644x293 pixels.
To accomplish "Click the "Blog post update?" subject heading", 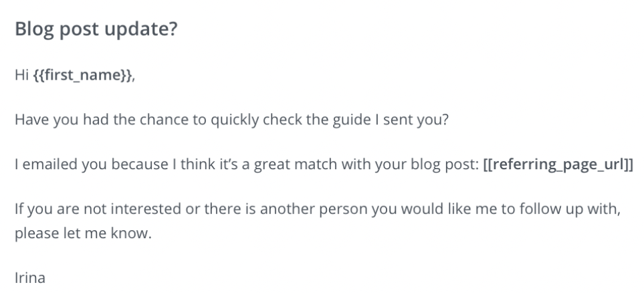I will coord(95,32).
